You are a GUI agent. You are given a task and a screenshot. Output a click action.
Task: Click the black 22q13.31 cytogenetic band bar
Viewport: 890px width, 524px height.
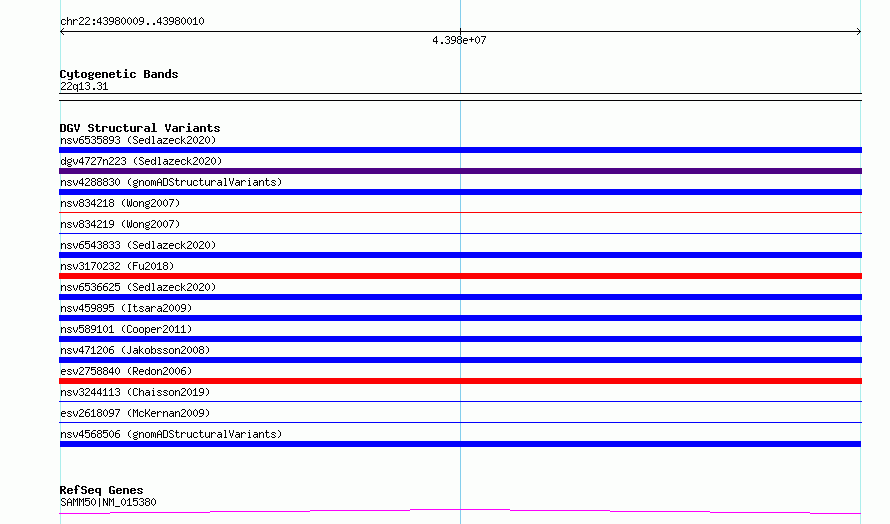460,97
